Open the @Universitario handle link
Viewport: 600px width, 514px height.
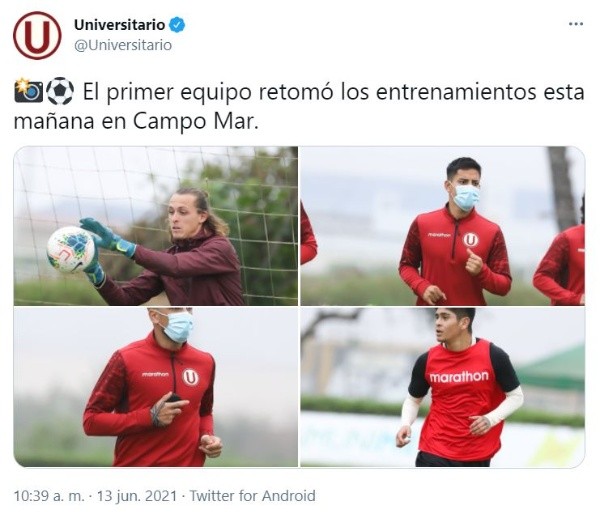click(x=123, y=45)
